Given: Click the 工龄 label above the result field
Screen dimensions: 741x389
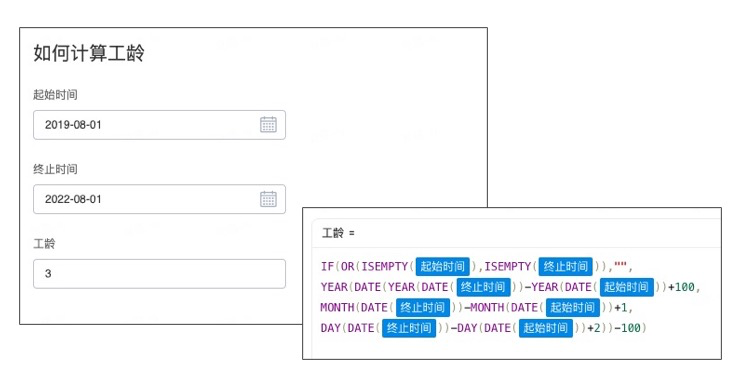Looking at the screenshot, I should [44, 243].
